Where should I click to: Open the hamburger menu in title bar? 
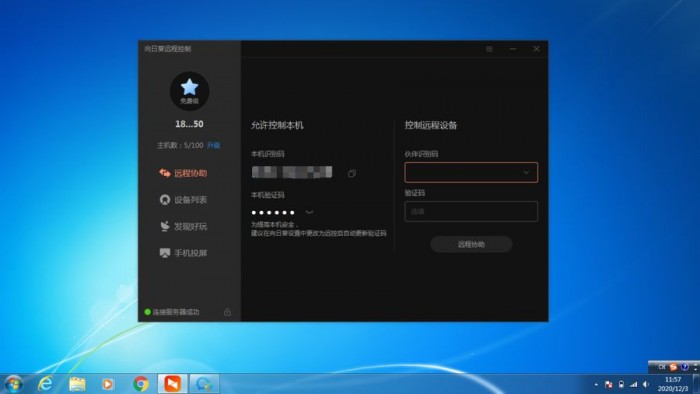point(489,49)
